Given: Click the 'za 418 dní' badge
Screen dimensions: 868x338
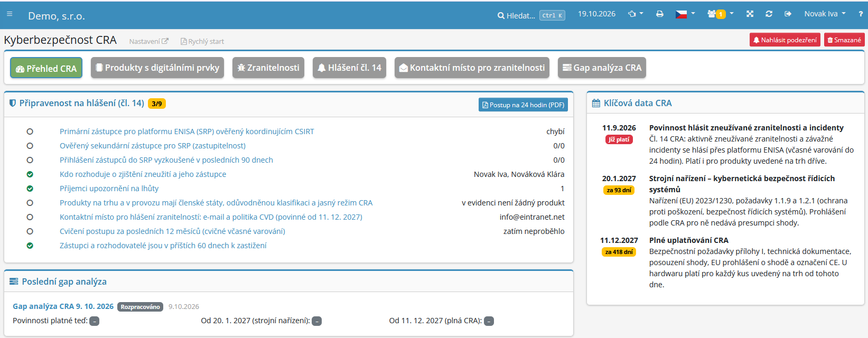Looking at the screenshot, I should [x=619, y=252].
